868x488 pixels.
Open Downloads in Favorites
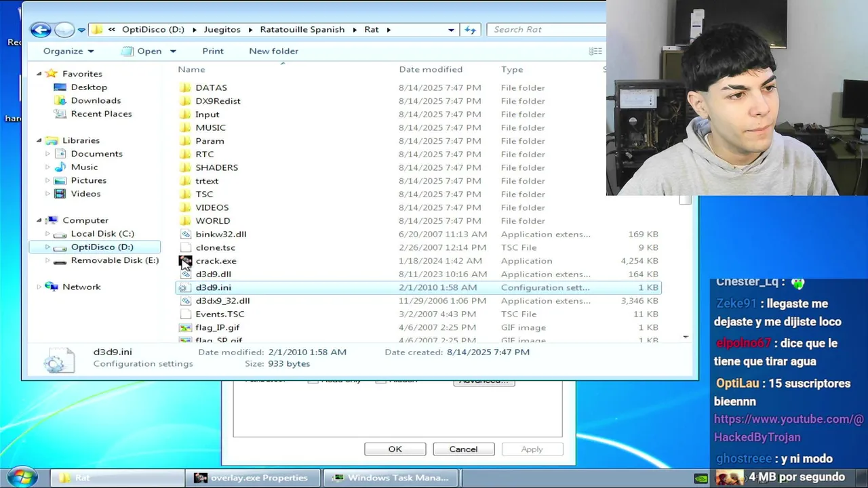click(x=96, y=100)
